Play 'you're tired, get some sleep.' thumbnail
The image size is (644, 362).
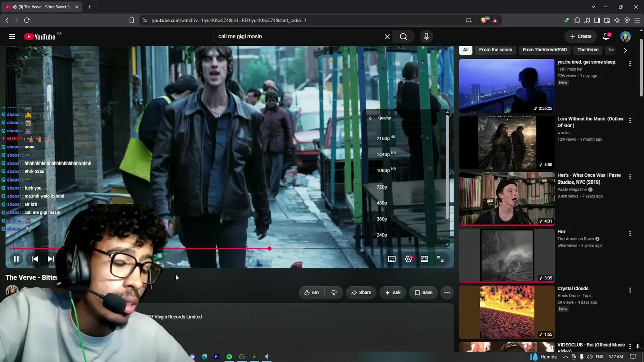[x=507, y=86]
